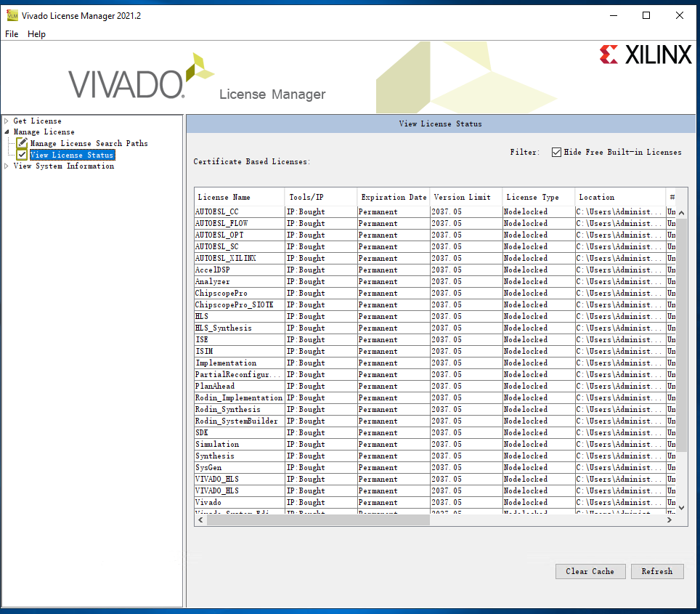The width and height of the screenshot is (700, 614).
Task: Select the Simulation license row
Action: pos(435,444)
